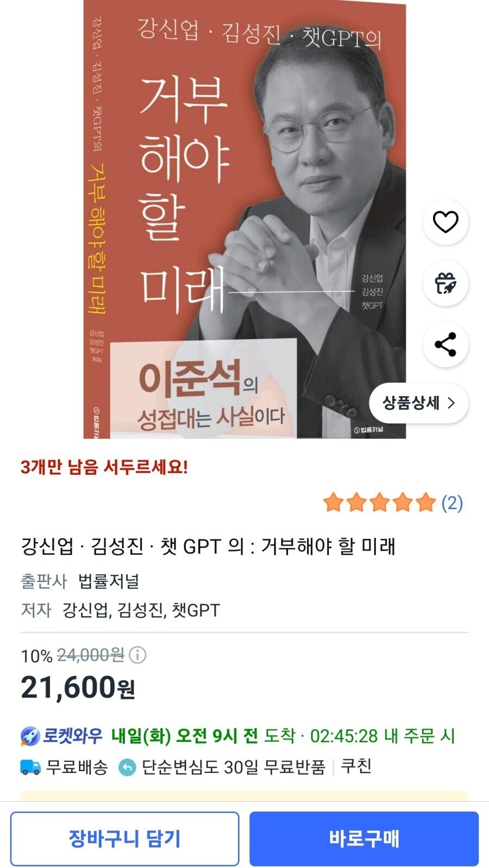Tap the free return arrow icon
489x868 pixels.
tap(127, 767)
